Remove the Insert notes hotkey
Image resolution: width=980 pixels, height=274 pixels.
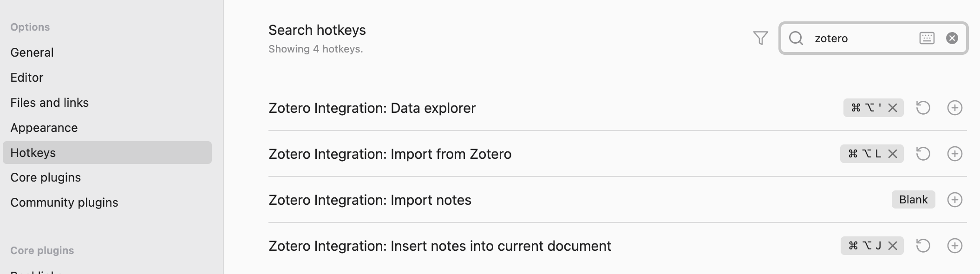pos(893,246)
